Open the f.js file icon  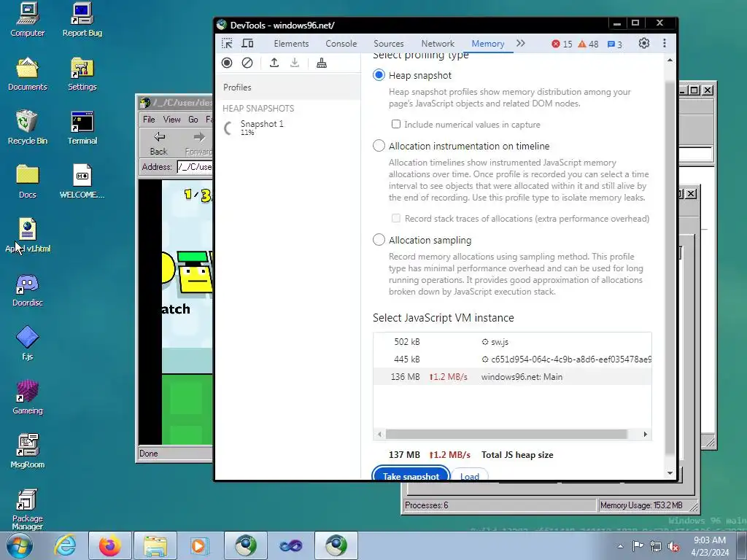click(27, 343)
